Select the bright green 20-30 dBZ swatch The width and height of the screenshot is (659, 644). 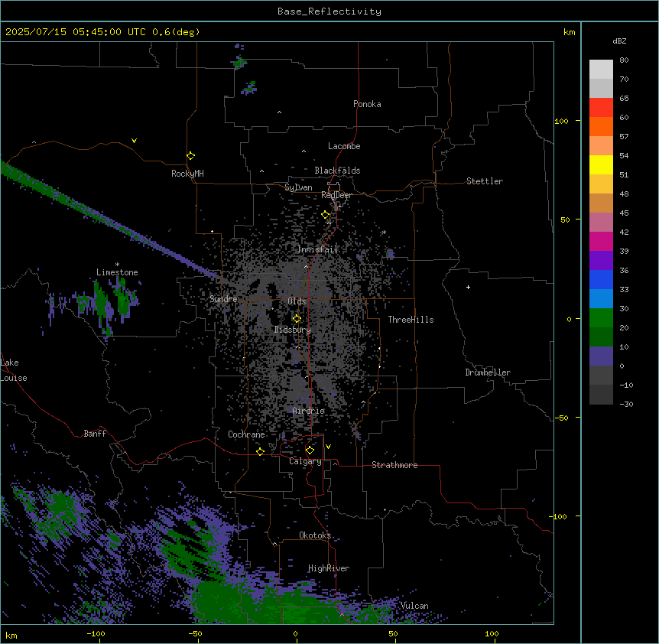pos(601,318)
